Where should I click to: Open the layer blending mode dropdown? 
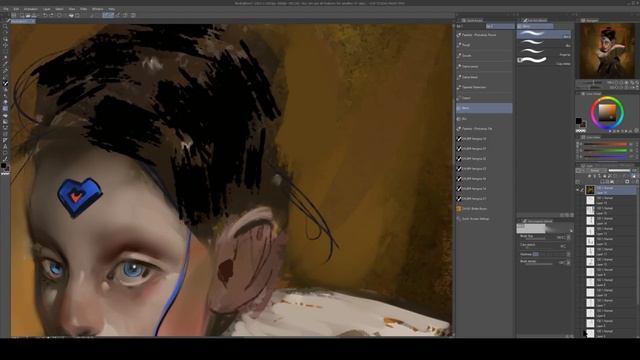[596, 171]
